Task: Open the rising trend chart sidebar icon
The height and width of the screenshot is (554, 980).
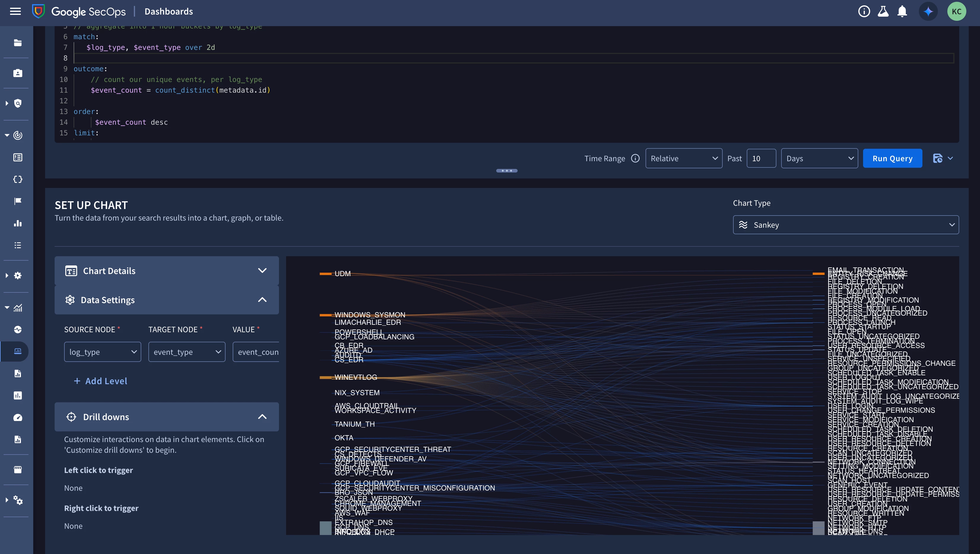Action: (18, 308)
